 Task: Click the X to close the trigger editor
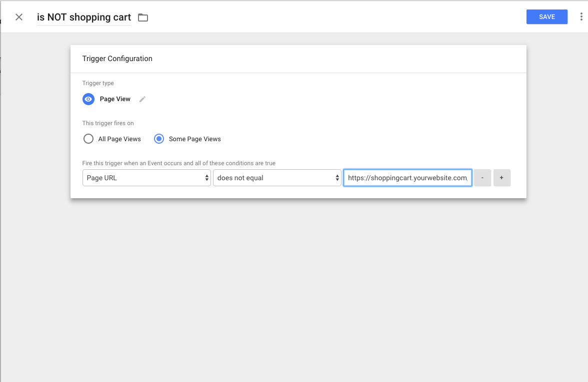click(18, 17)
